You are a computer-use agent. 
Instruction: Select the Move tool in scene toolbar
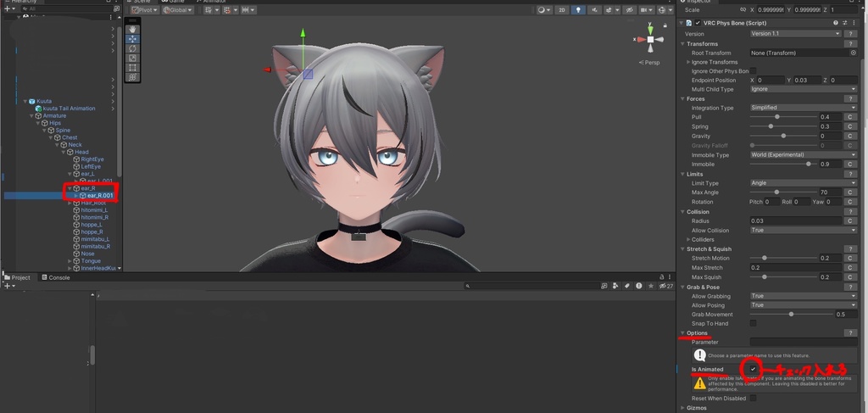132,39
